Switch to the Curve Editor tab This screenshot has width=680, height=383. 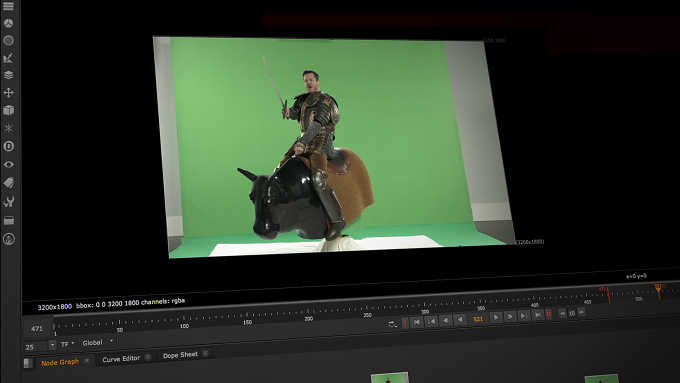pyautogui.click(x=121, y=359)
